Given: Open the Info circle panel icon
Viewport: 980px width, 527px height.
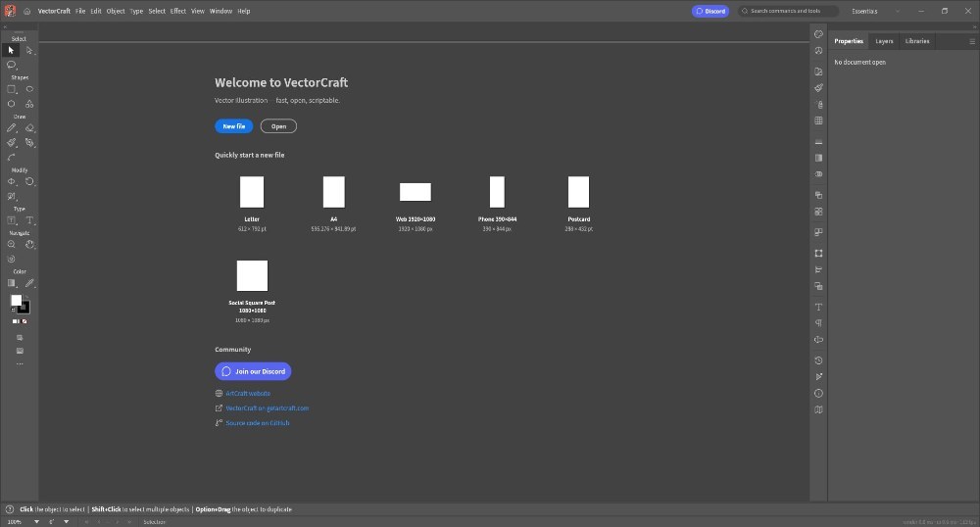Looking at the screenshot, I should (818, 394).
